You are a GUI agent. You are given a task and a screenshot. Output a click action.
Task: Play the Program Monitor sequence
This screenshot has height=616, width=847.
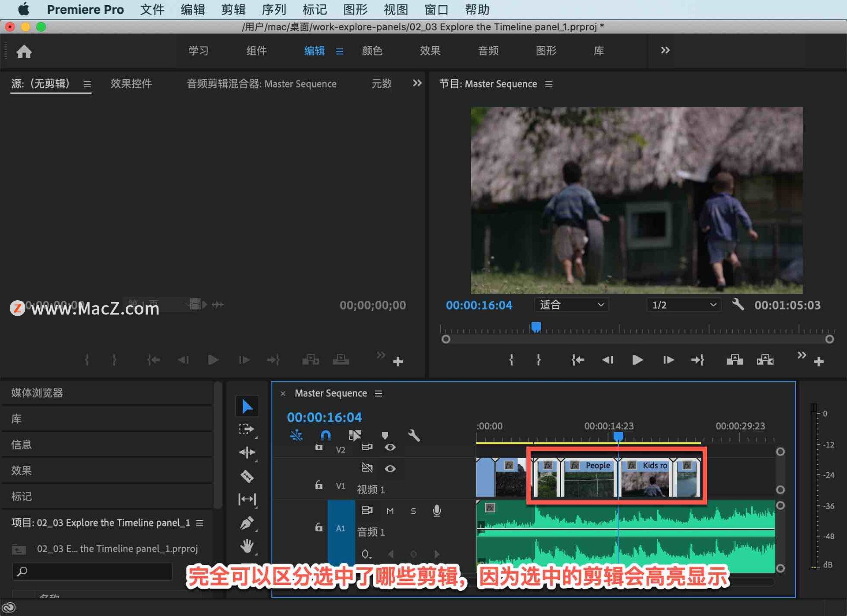(x=637, y=360)
